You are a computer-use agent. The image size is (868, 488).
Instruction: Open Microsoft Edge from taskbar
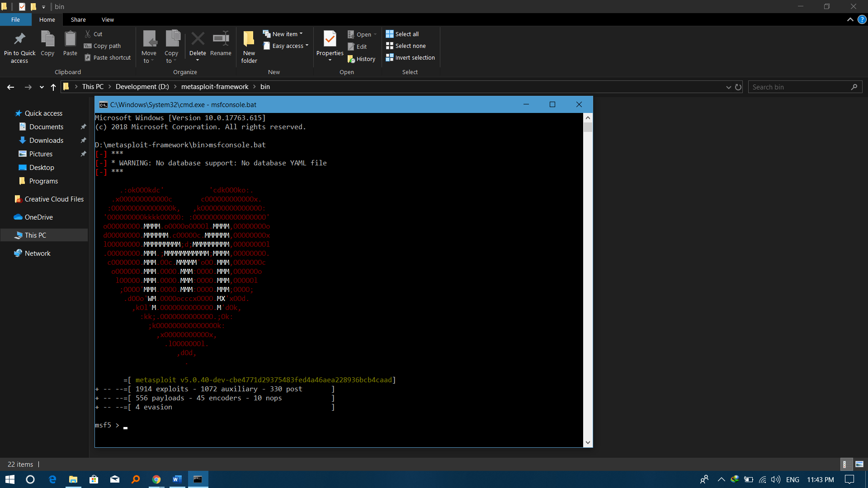pos(52,479)
